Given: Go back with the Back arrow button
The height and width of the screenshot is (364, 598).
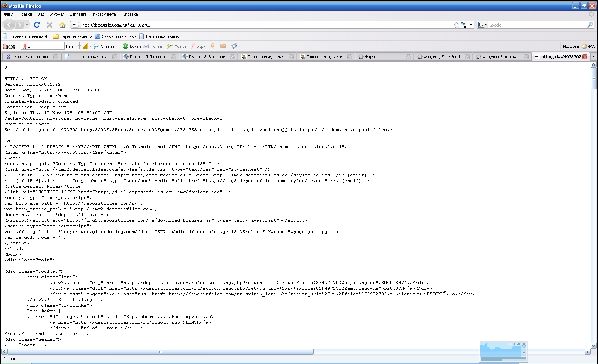Looking at the screenshot, I should tap(9, 25).
